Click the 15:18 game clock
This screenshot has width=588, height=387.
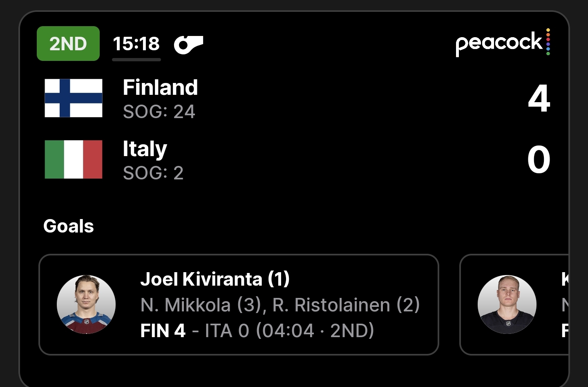[x=136, y=43]
